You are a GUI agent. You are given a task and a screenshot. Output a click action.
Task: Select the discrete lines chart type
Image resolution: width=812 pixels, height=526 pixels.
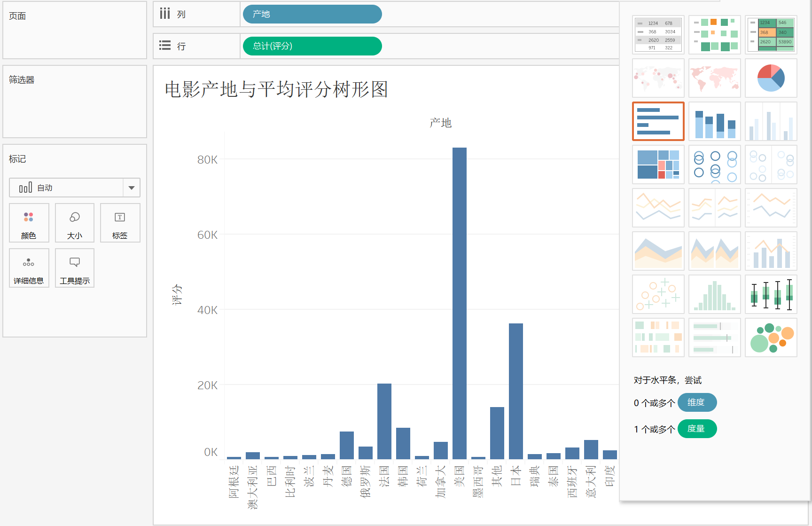[714, 208]
